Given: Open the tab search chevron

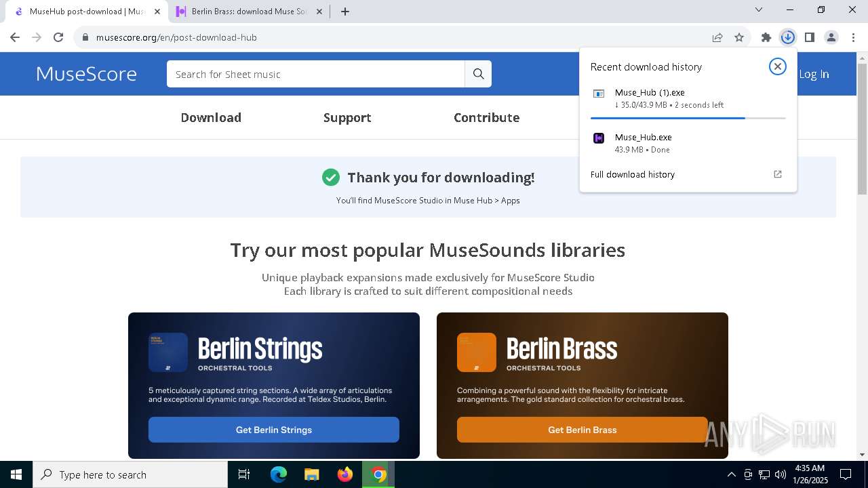Looking at the screenshot, I should click(x=759, y=9).
